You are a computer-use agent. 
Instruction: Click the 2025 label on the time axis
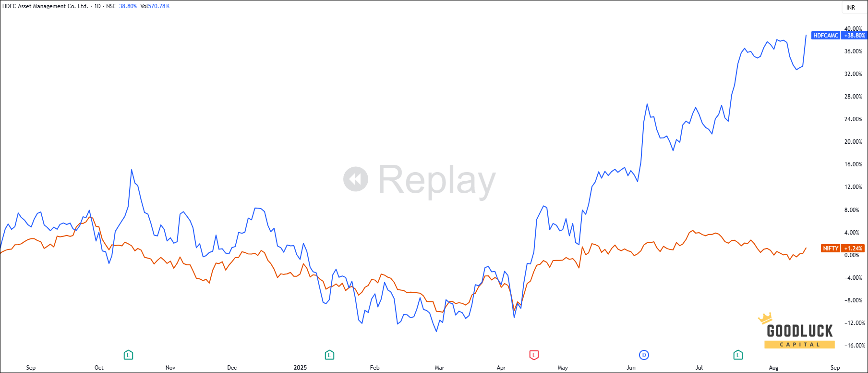click(300, 368)
